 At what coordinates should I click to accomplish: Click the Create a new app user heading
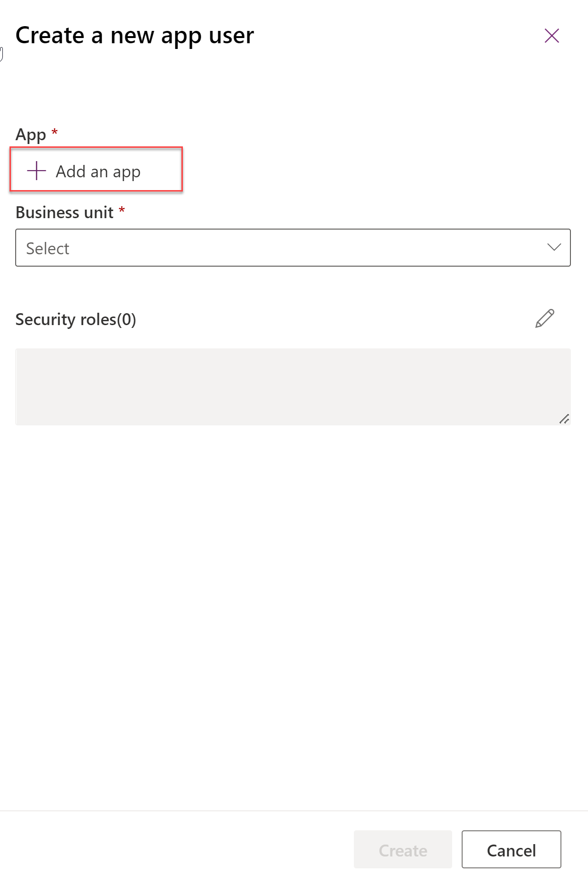click(x=134, y=36)
